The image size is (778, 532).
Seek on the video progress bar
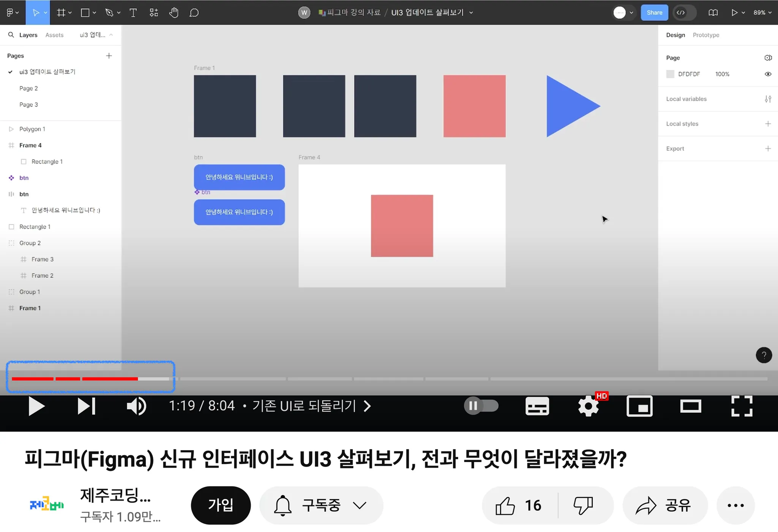(389, 379)
